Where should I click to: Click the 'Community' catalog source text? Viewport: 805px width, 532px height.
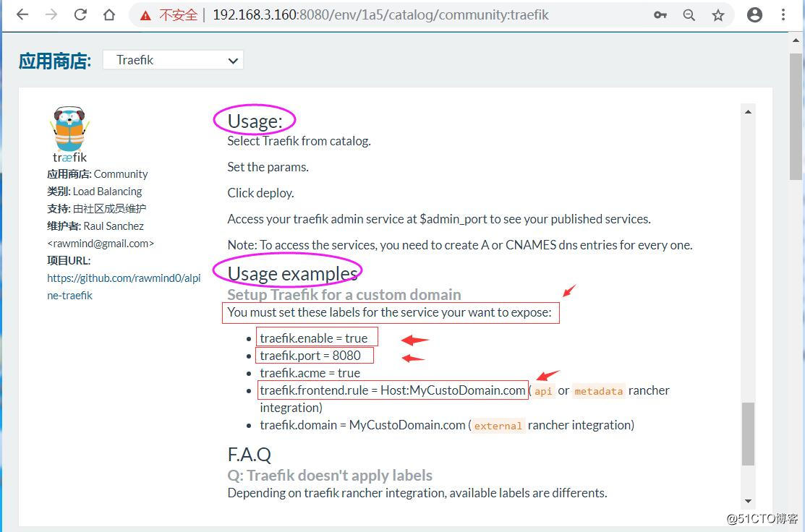121,174
